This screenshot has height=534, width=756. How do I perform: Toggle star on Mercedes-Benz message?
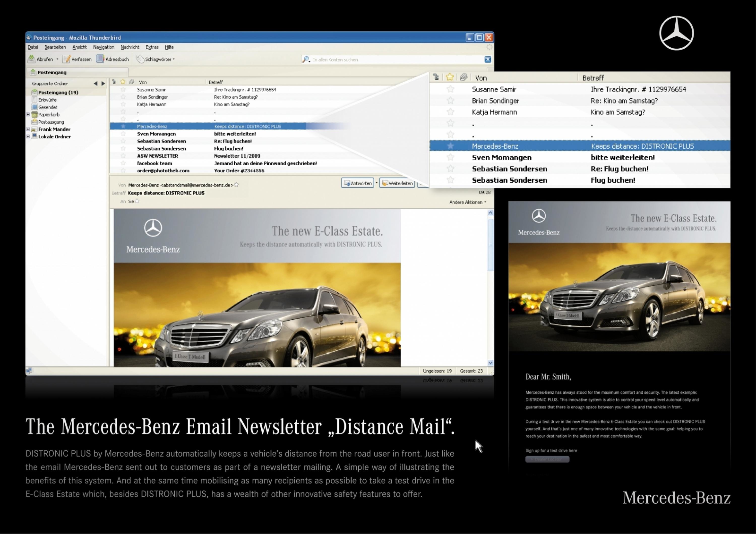[x=123, y=126]
